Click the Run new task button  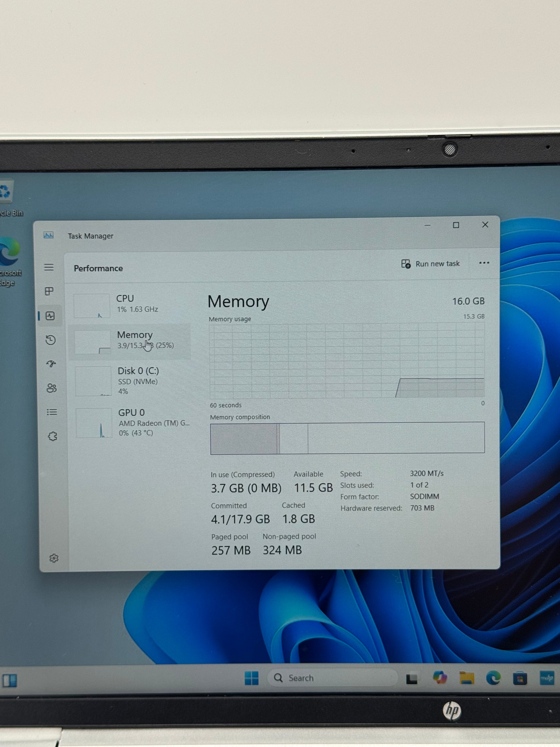[431, 264]
